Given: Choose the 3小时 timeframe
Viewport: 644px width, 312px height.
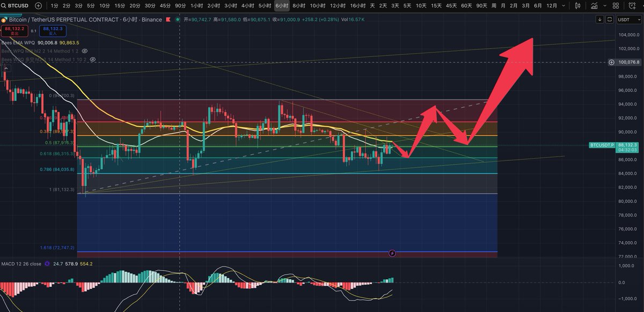Looking at the screenshot, I should point(231,6).
